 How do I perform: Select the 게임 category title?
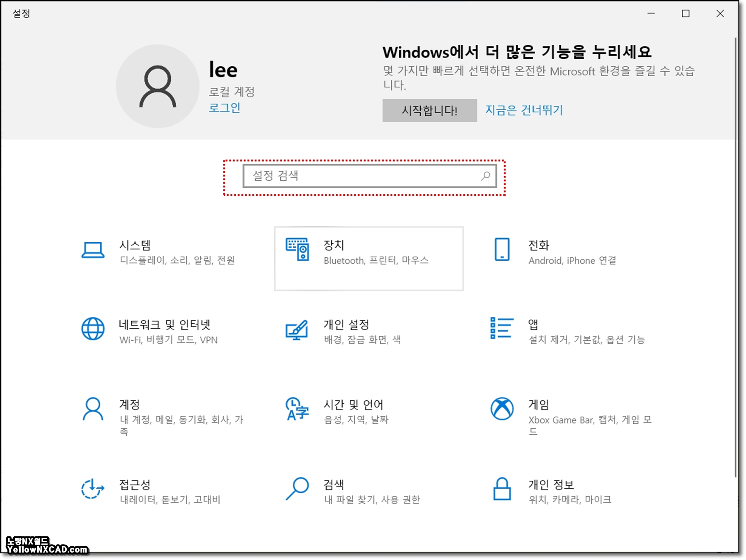click(538, 404)
